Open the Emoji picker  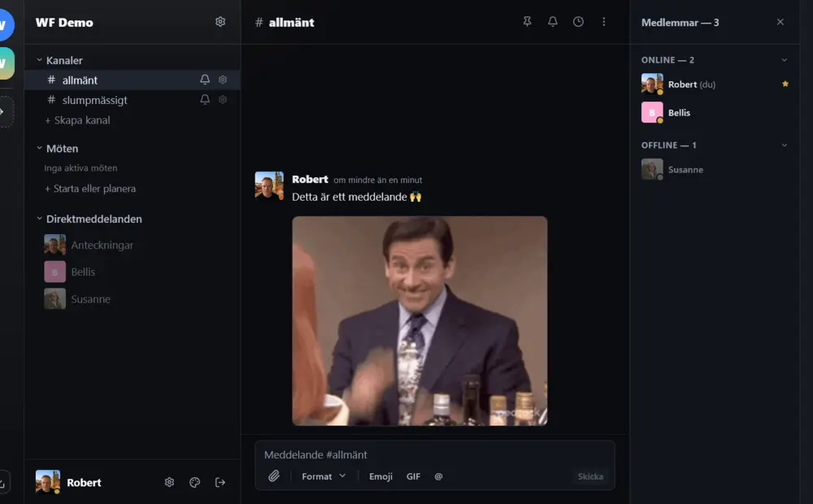click(x=380, y=476)
